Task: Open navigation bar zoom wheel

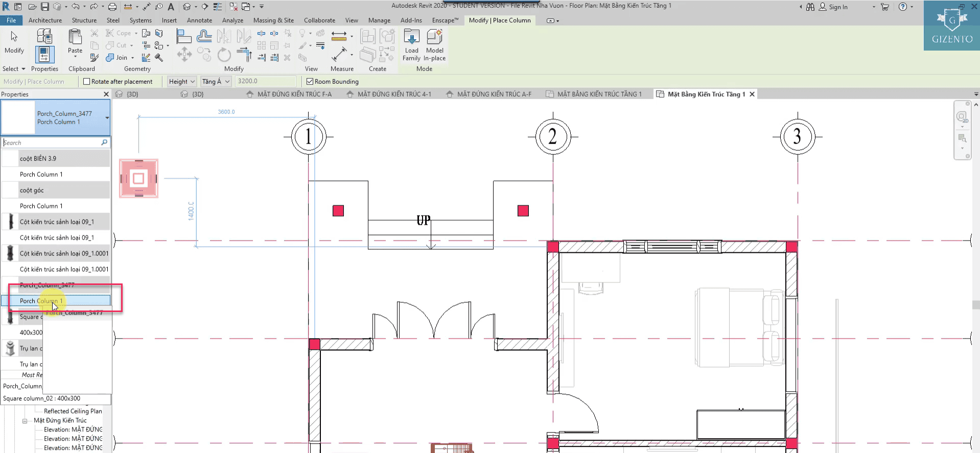Action: [x=962, y=118]
